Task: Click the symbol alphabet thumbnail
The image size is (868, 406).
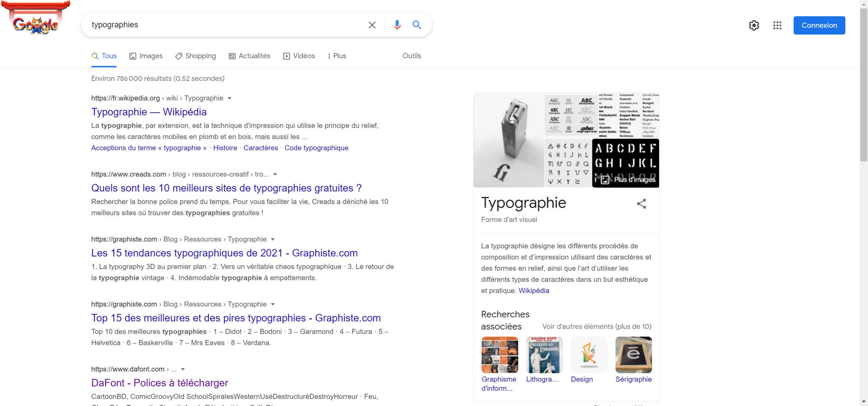Action: (x=568, y=163)
